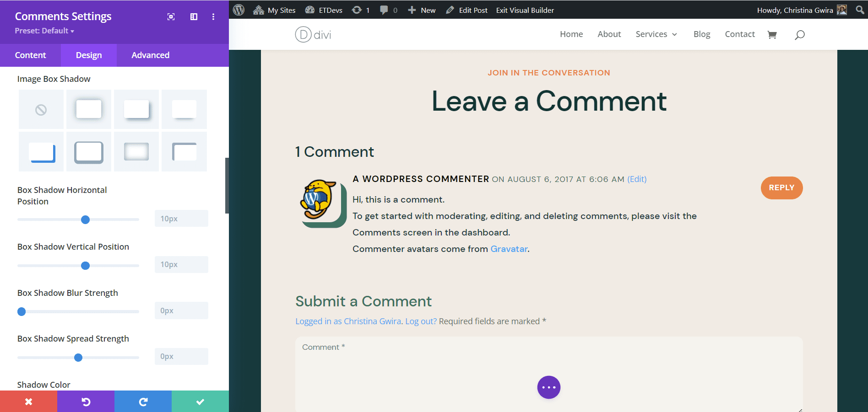Image resolution: width=868 pixels, height=412 pixels.
Task: Click the expand modal fullscreen icon
Action: pos(171,17)
